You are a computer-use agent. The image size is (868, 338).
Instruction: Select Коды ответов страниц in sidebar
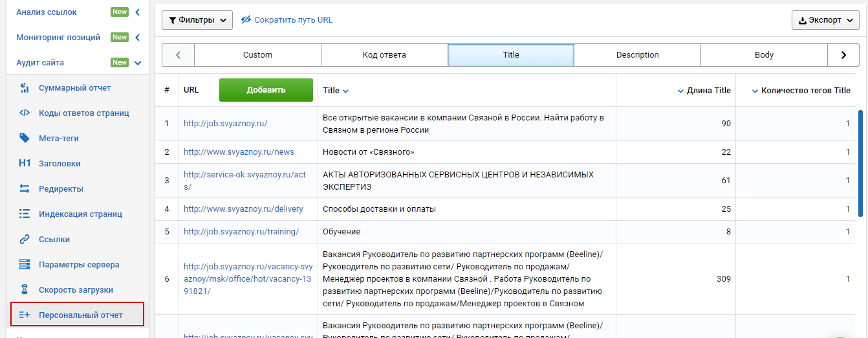coord(84,113)
